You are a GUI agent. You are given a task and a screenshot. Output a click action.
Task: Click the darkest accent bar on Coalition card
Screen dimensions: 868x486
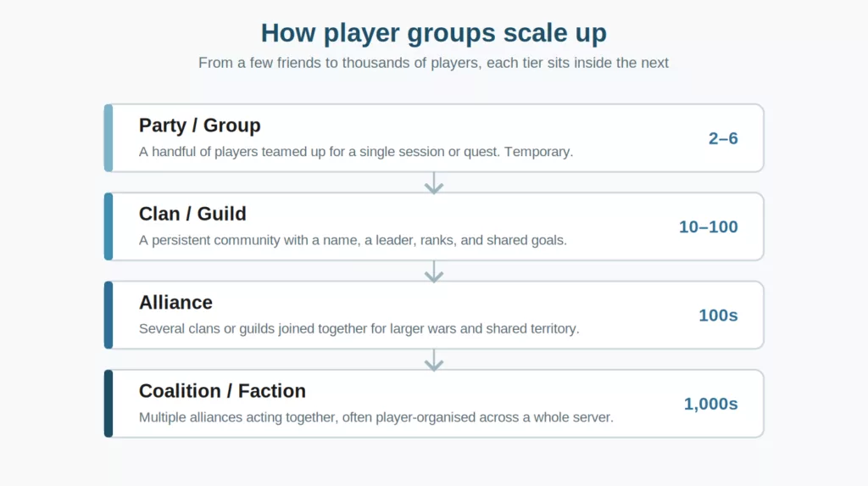(x=108, y=404)
